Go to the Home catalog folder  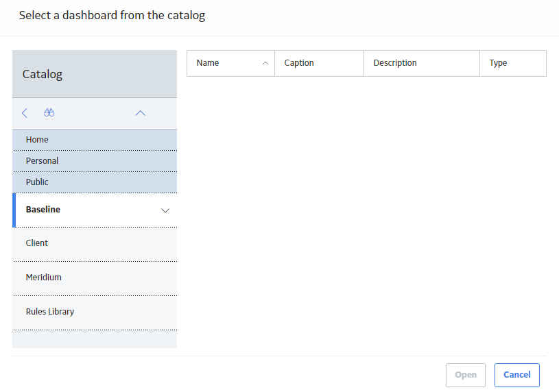[x=95, y=140]
